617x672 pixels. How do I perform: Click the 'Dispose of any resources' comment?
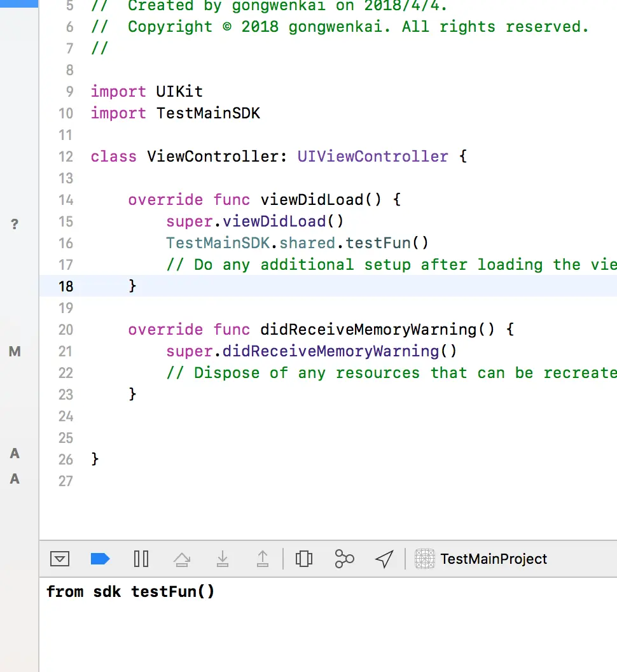pos(391,373)
